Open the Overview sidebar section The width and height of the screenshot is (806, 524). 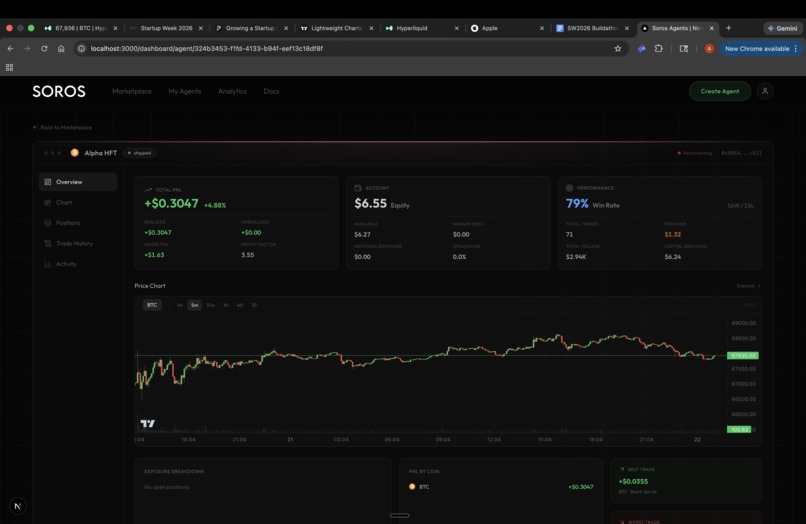[78, 182]
